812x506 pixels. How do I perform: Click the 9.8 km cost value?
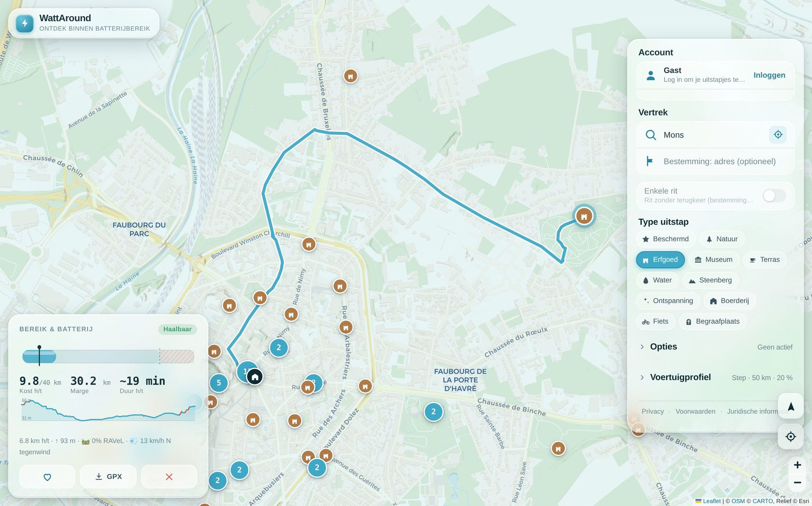pos(40,381)
